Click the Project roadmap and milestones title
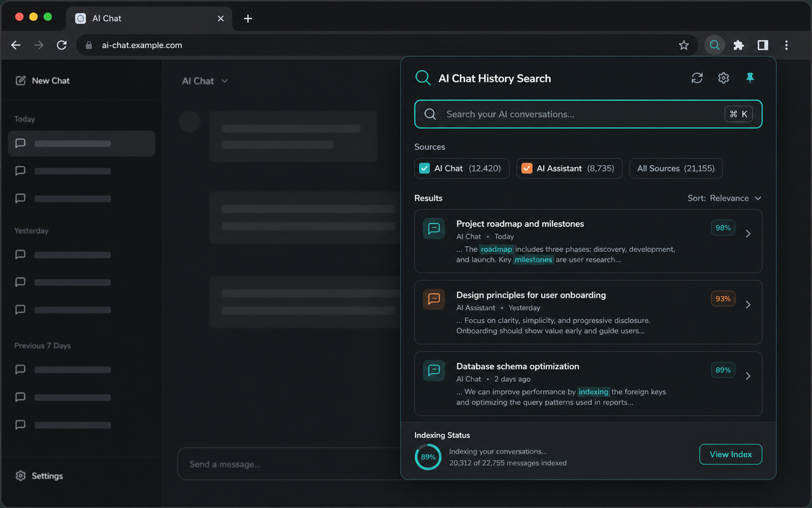 (520, 224)
